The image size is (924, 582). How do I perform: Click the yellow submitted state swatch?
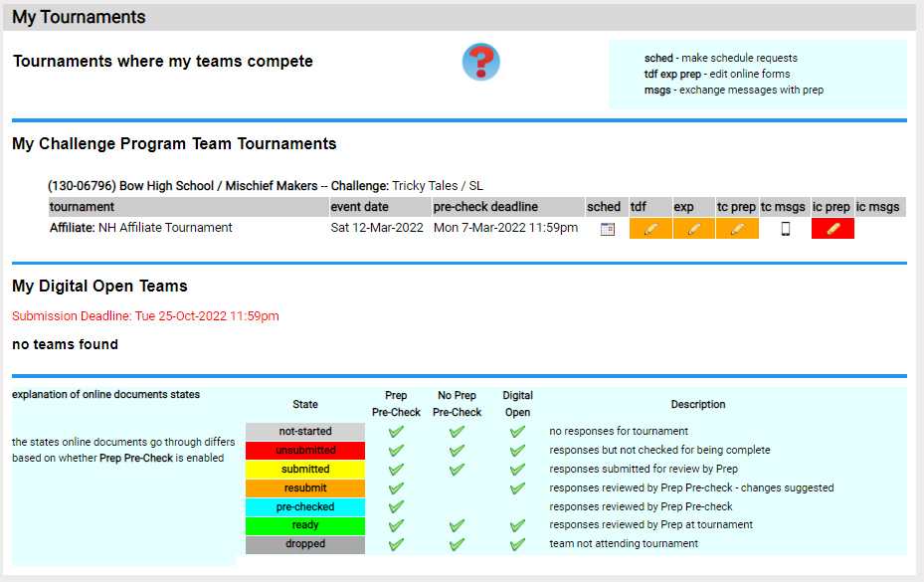coord(305,469)
